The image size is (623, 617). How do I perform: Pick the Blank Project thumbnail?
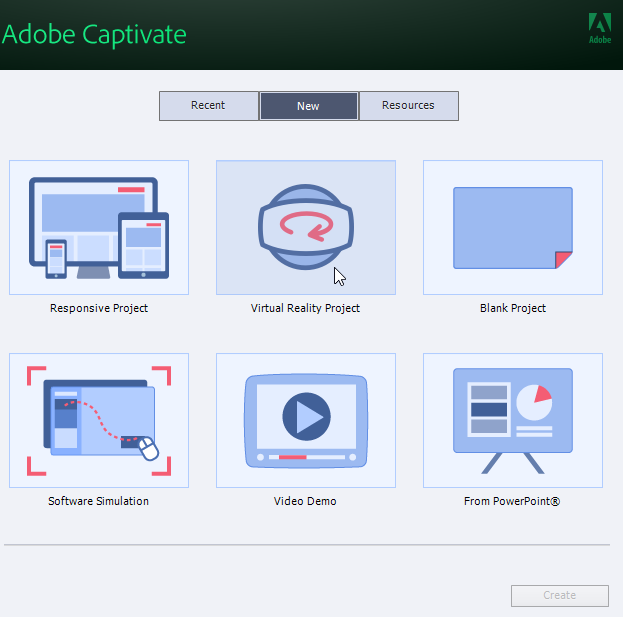tap(513, 227)
